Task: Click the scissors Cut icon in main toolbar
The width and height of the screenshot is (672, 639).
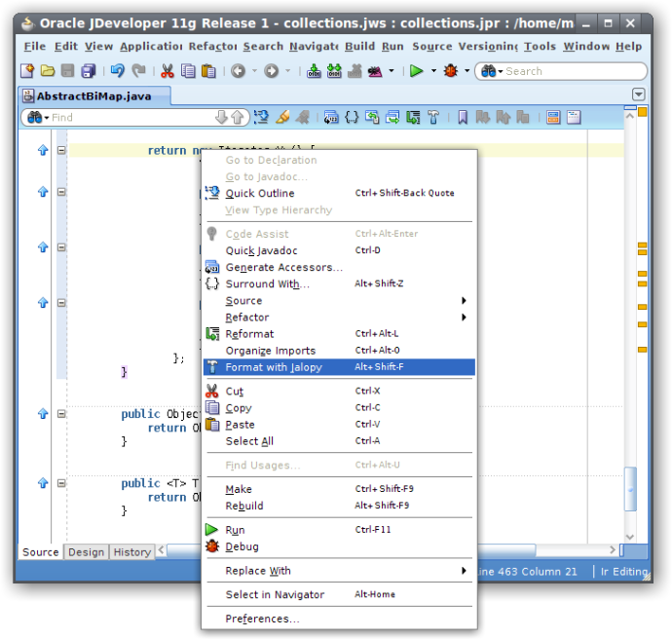Action: point(168,71)
